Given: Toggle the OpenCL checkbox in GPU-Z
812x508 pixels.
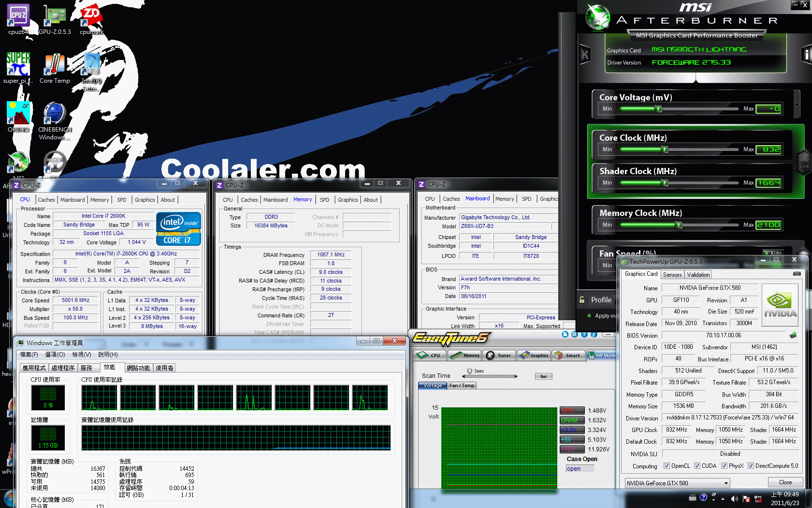Looking at the screenshot, I should (x=667, y=466).
